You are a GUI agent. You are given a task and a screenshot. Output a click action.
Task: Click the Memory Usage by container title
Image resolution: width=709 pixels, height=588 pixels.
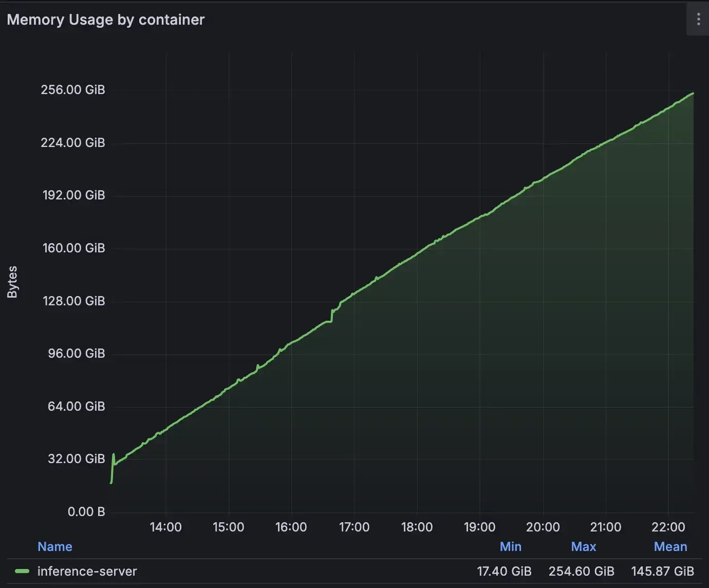click(106, 20)
